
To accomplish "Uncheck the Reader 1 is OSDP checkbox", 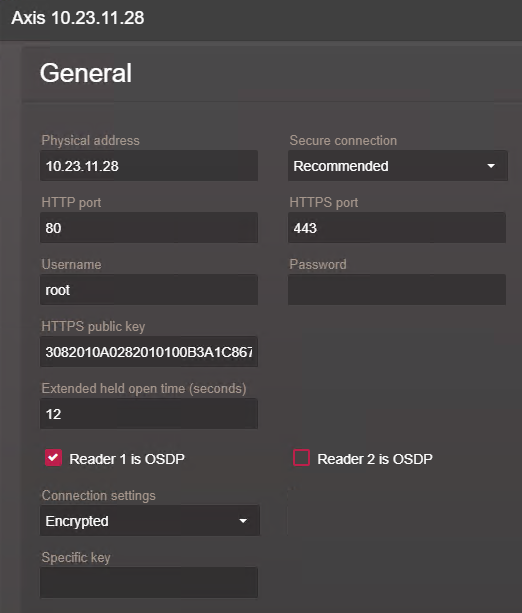I will tap(53, 458).
